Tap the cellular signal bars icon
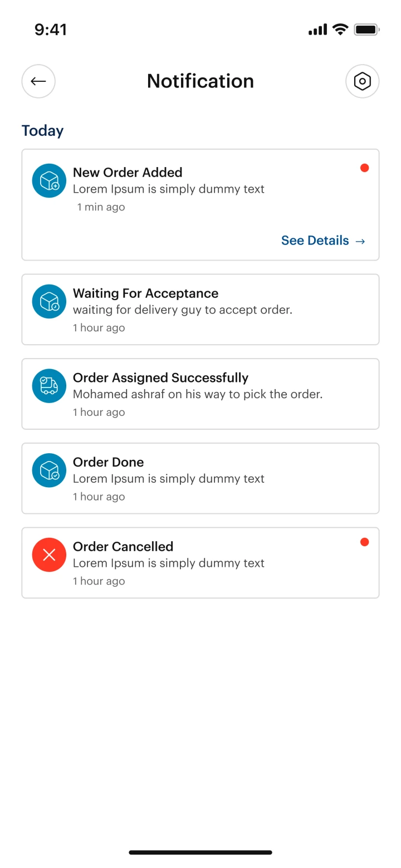401x868 pixels. click(x=317, y=30)
